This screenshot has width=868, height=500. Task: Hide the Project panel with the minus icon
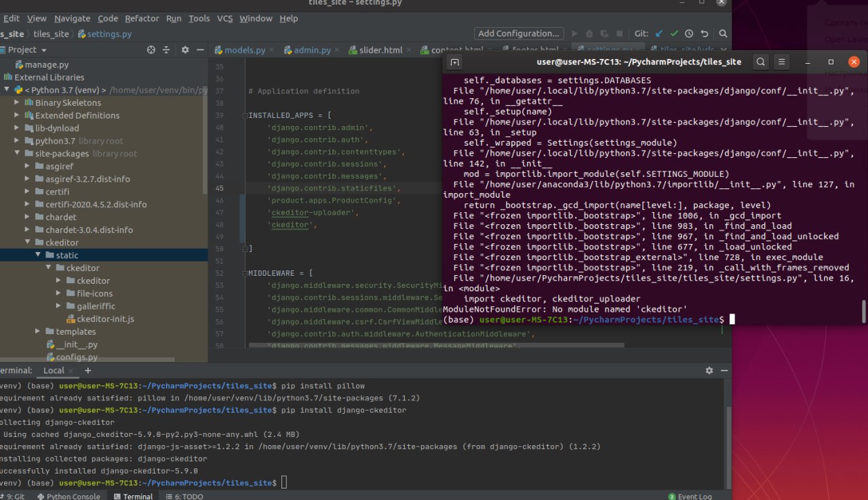pyautogui.click(x=200, y=50)
